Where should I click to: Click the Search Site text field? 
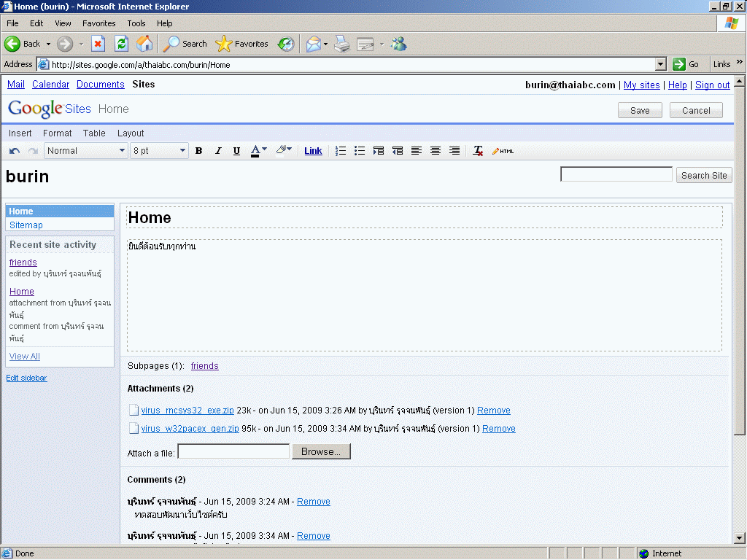(x=616, y=174)
